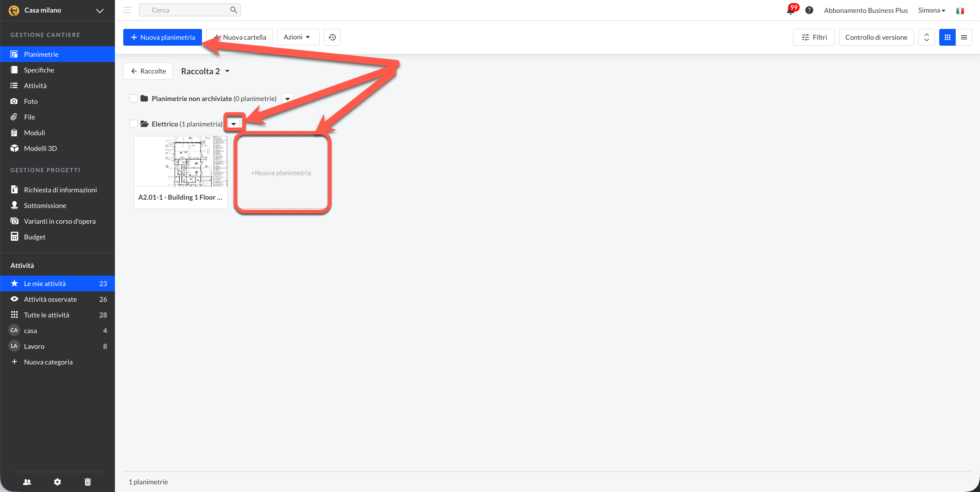Open the trash bin in sidebar footer
The width and height of the screenshot is (980, 492).
pyautogui.click(x=87, y=482)
